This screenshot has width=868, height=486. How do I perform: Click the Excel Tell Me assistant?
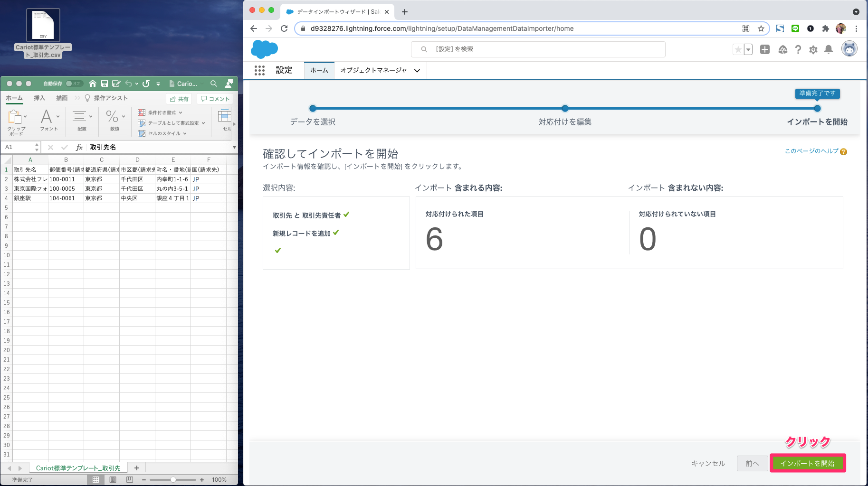click(x=106, y=98)
